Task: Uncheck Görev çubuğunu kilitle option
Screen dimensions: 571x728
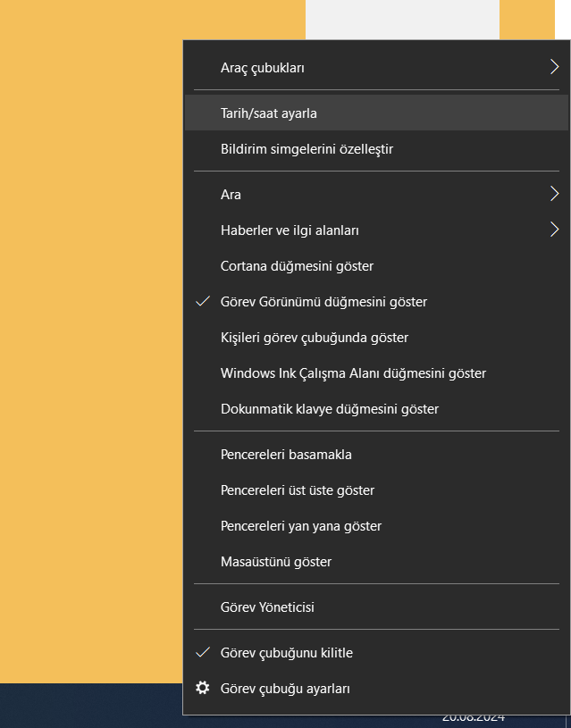Action: [376, 653]
